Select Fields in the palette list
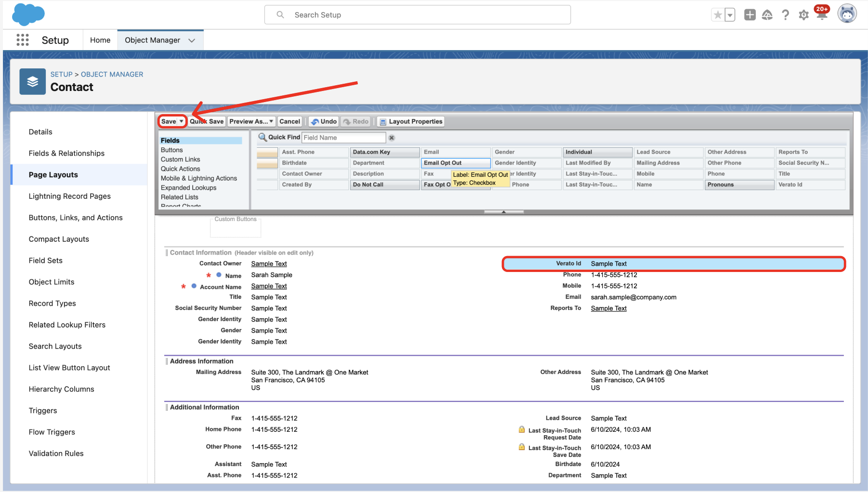The height and width of the screenshot is (492, 868). (201, 141)
